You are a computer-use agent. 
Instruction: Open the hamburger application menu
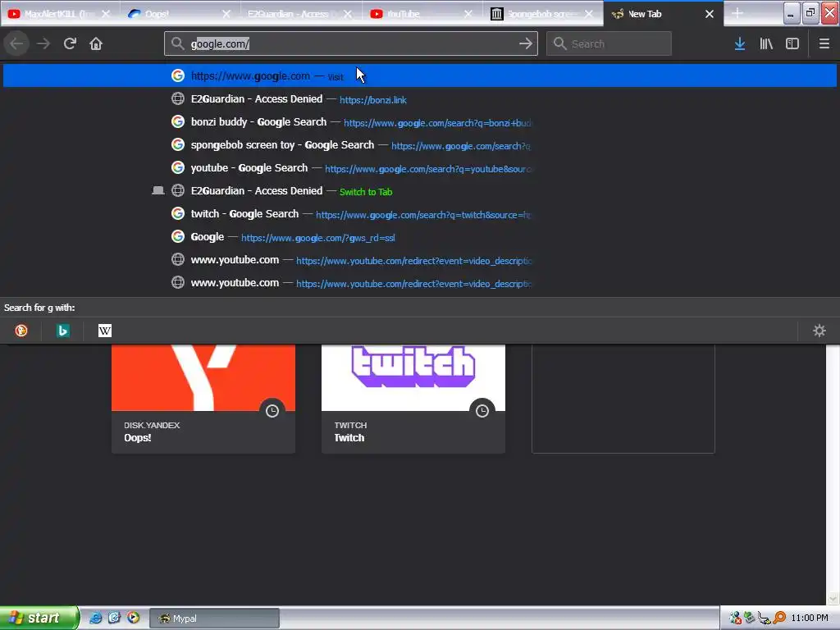point(824,44)
